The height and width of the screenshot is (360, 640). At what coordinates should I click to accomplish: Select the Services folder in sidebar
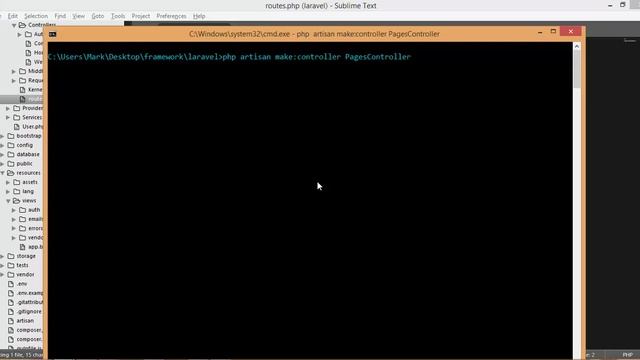(x=32, y=117)
